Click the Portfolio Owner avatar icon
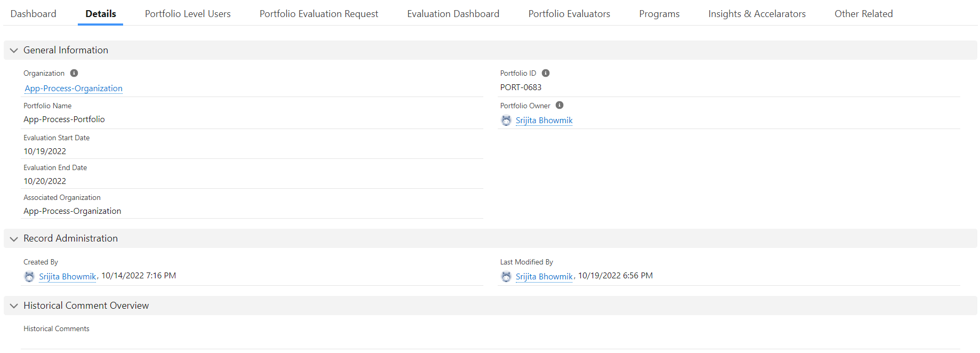The width and height of the screenshot is (980, 353). [x=506, y=121]
